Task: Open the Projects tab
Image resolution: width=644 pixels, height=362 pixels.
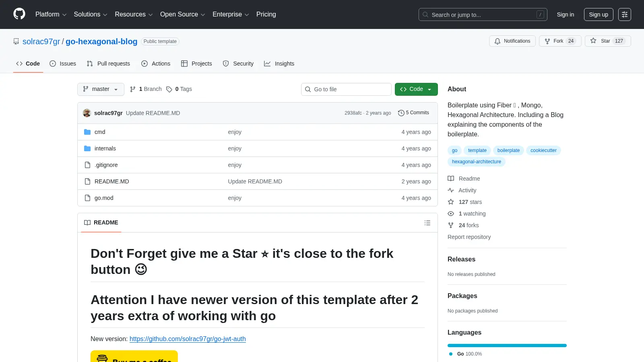Action: coord(196,64)
